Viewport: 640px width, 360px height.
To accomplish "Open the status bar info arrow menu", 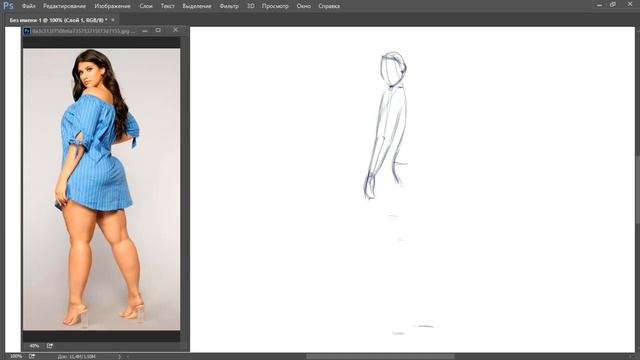I will point(120,357).
